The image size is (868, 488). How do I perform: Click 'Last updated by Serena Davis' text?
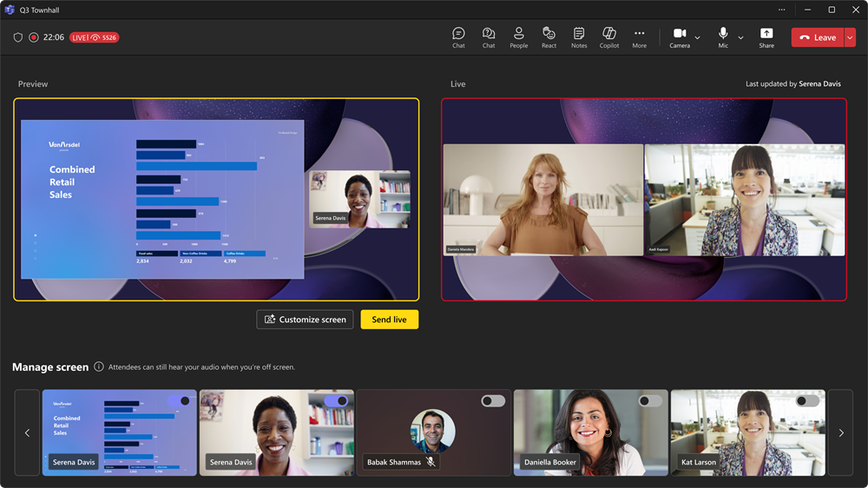point(792,83)
